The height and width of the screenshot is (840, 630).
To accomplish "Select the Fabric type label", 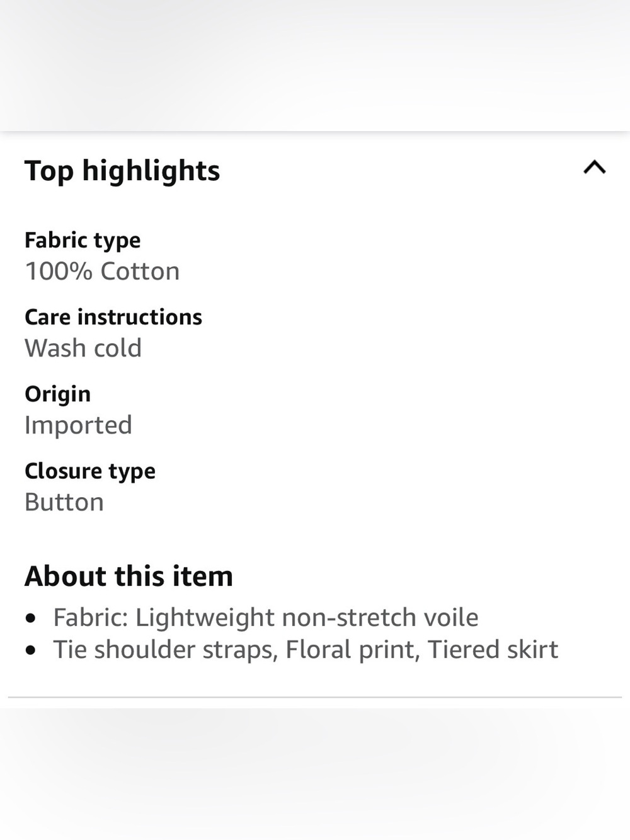I will click(83, 240).
